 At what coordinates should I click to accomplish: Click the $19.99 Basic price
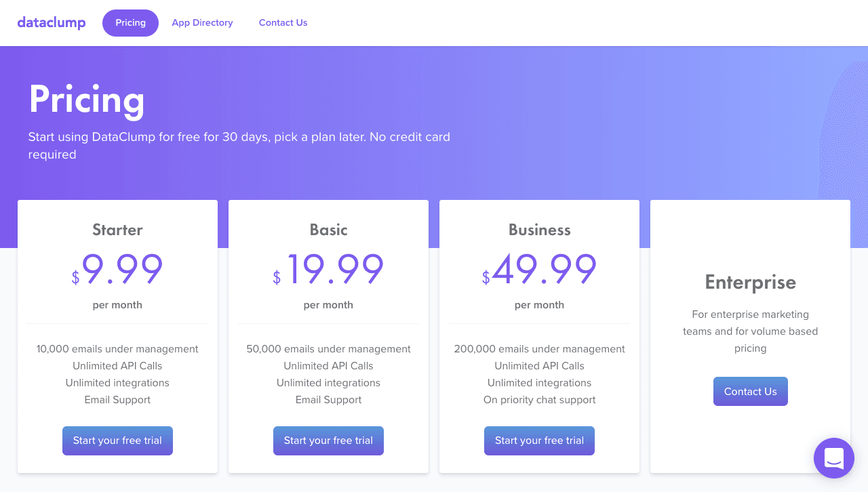[x=328, y=269]
